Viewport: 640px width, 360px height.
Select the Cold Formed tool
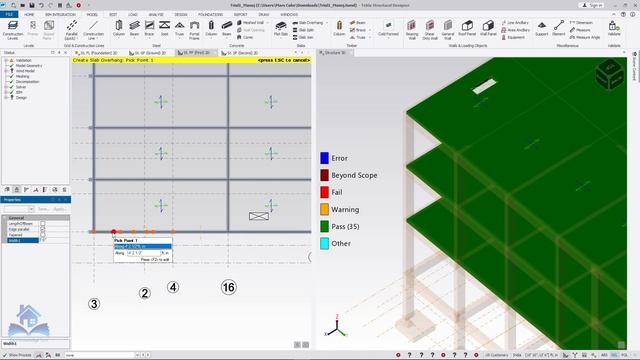pyautogui.click(x=388, y=29)
